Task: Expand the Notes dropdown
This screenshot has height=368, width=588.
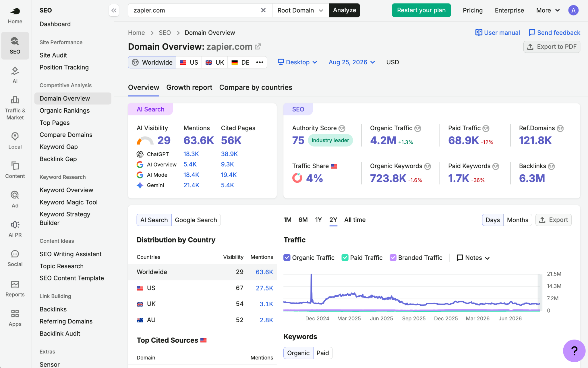Action: [473, 258]
